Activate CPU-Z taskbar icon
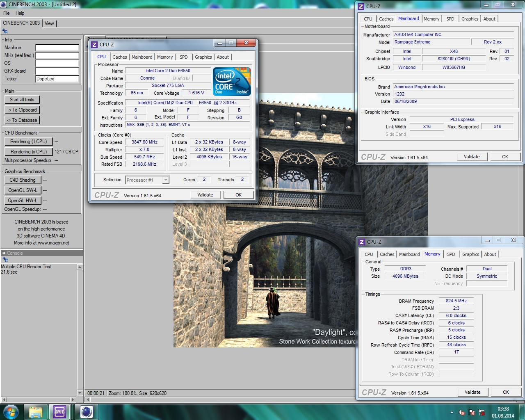The height and width of the screenshot is (420, 525). point(59,412)
